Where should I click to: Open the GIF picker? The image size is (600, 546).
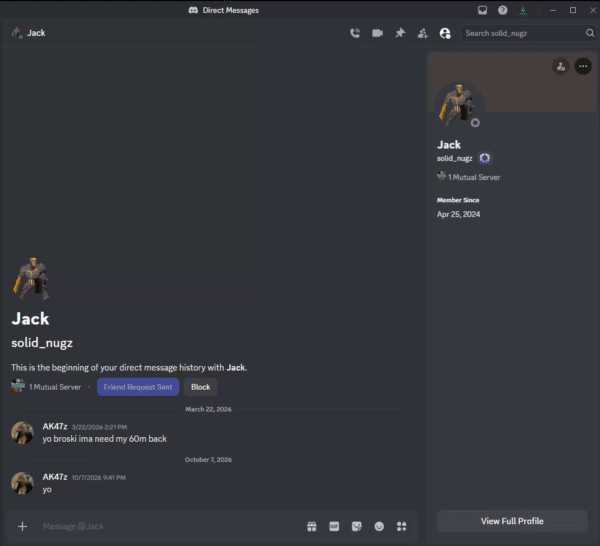coord(334,526)
